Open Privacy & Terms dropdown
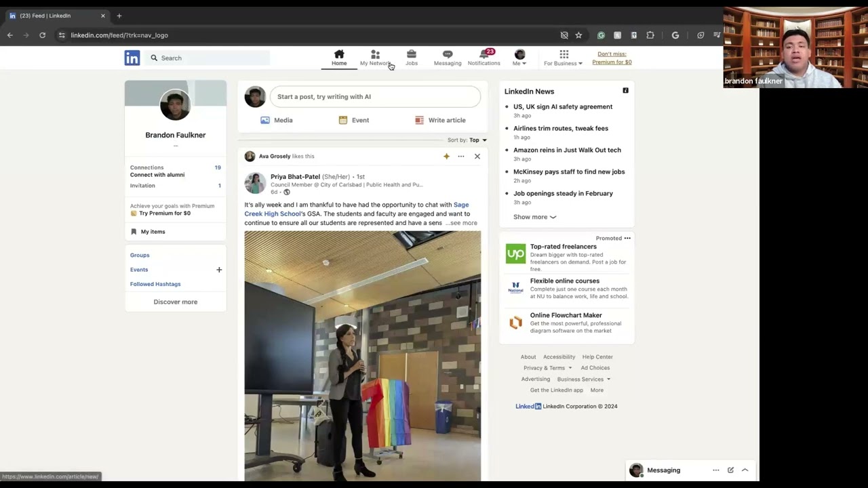The width and height of the screenshot is (868, 488). (x=547, y=368)
